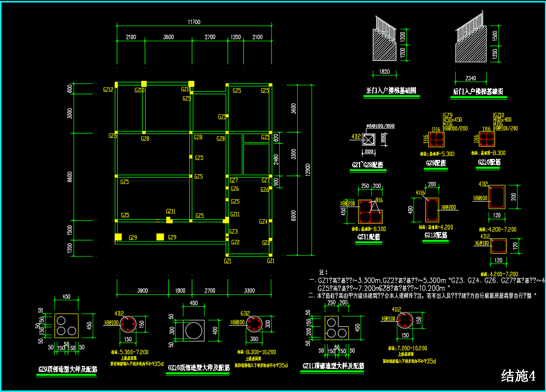Select the 6Φ12 circular column section
Screen dimensions: 546x392
(255, 324)
